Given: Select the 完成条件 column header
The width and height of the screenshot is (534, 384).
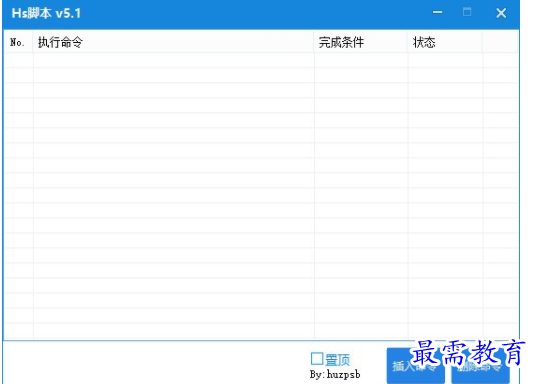Looking at the screenshot, I should click(x=361, y=42).
